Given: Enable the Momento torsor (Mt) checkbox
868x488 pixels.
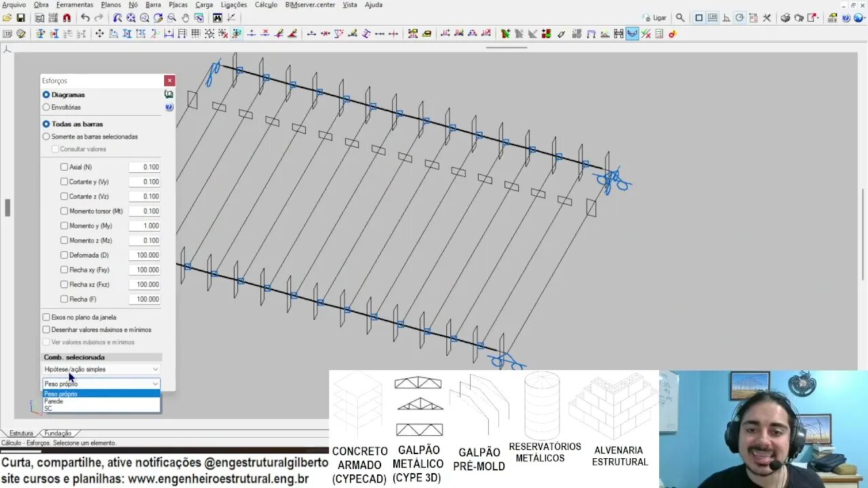Looking at the screenshot, I should (x=64, y=211).
